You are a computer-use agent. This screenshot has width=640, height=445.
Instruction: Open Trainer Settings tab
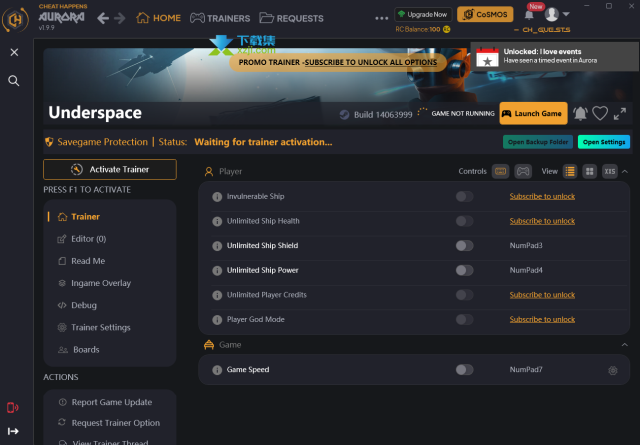pyautogui.click(x=94, y=327)
